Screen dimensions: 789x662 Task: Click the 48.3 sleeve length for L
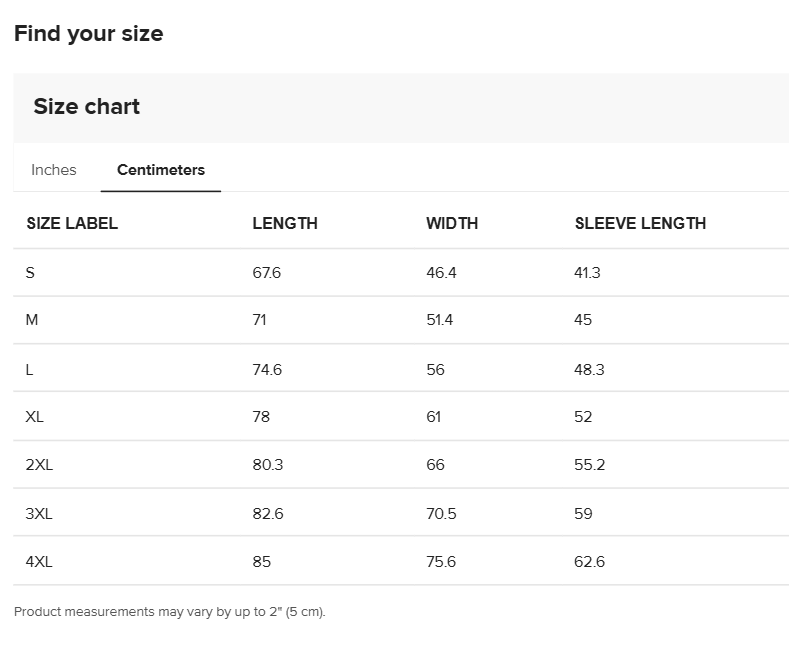(x=589, y=370)
